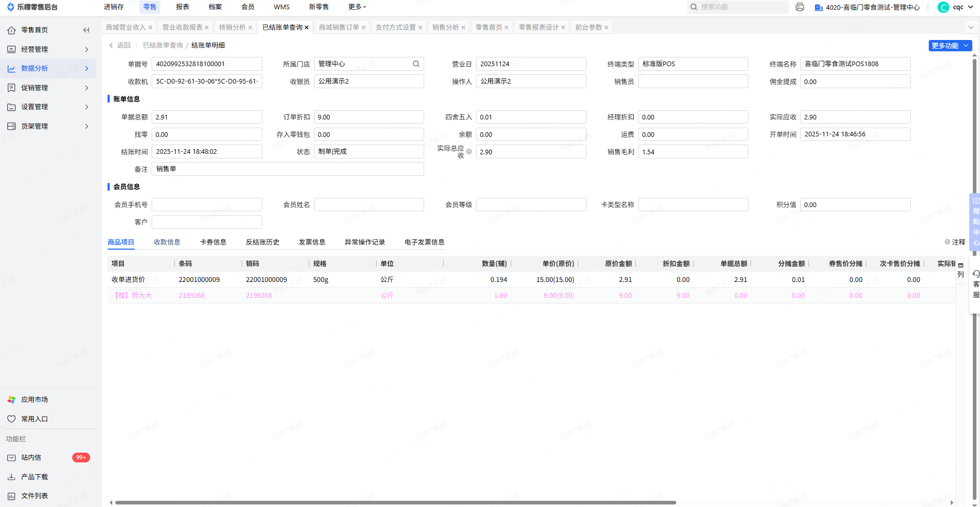Click the 乐檬零售后台 logo
This screenshot has height=507, width=980.
tap(32, 7)
